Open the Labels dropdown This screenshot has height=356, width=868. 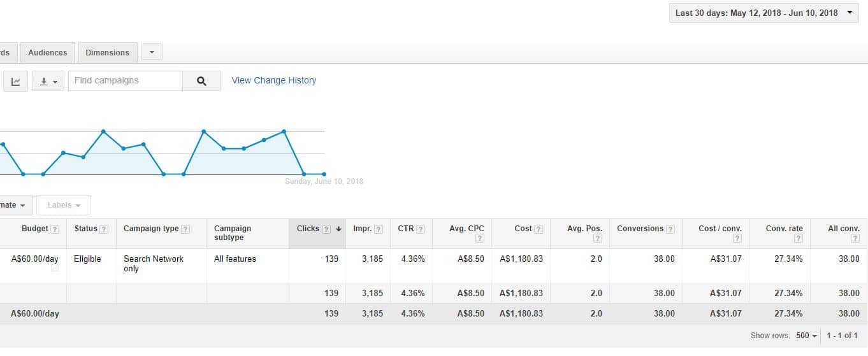coord(64,205)
